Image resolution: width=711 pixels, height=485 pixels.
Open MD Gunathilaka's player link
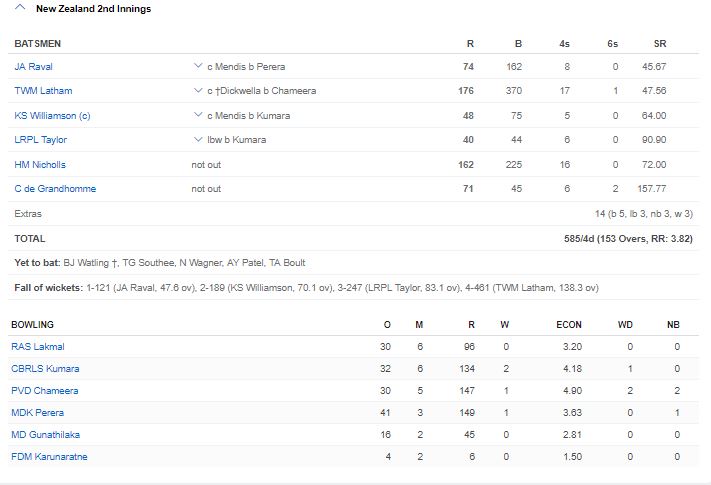click(x=46, y=435)
